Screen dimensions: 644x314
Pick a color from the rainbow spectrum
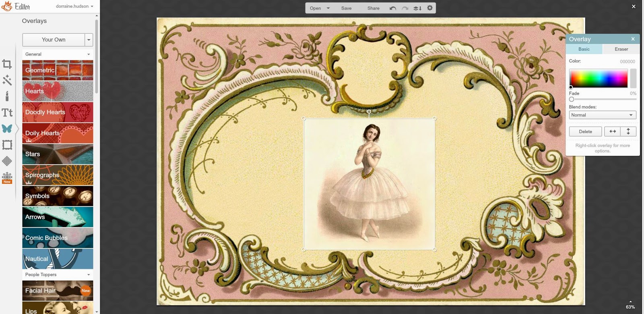(x=599, y=78)
